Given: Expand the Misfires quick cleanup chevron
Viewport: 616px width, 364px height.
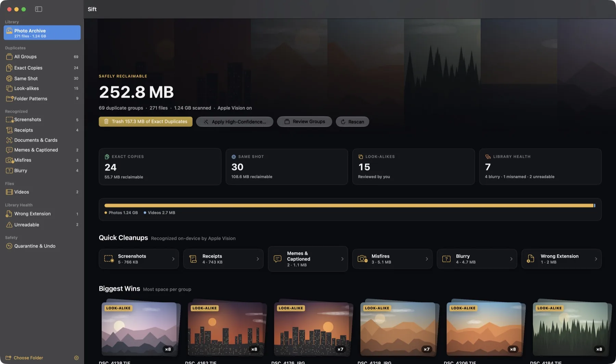Looking at the screenshot, I should pyautogui.click(x=427, y=259).
